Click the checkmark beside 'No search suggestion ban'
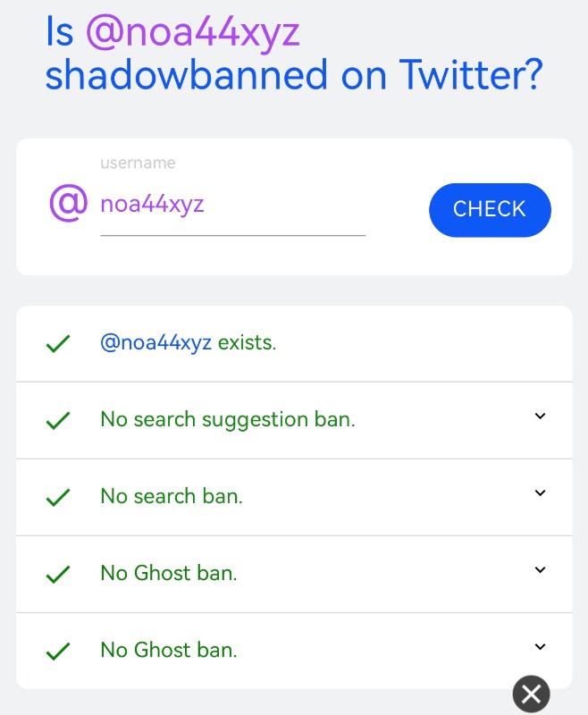588x715 pixels. [58, 420]
